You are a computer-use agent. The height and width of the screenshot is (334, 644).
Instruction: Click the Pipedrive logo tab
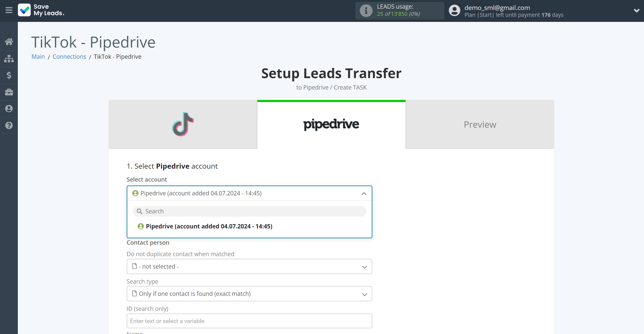tap(331, 124)
